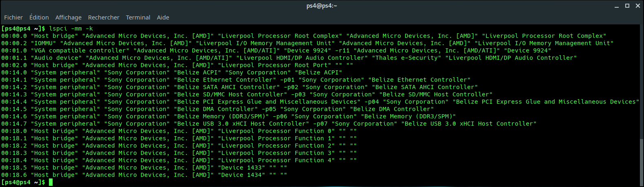Open the Aide help menu
This screenshot has height=187, width=644.
coord(163,17)
